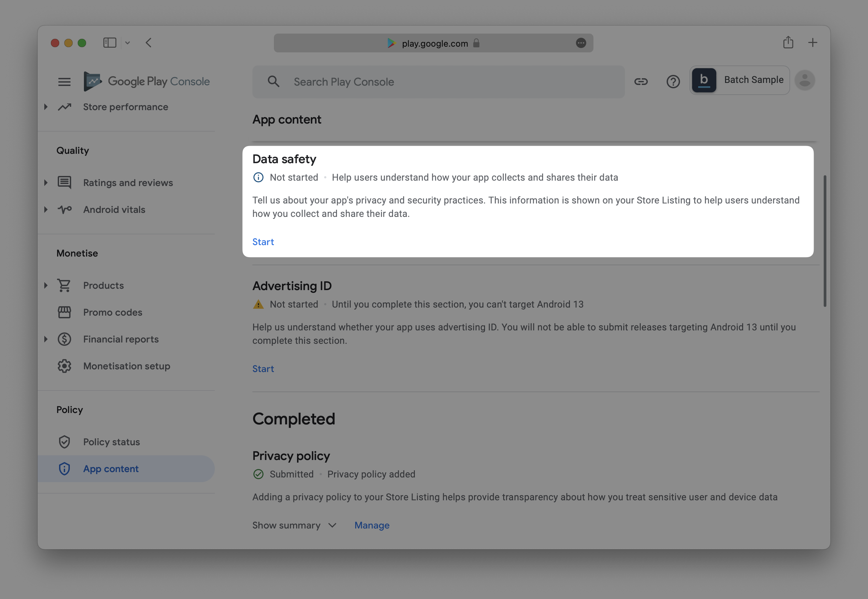The height and width of the screenshot is (599, 868).
Task: Expand Show summary under Privacy policy
Action: coord(294,525)
